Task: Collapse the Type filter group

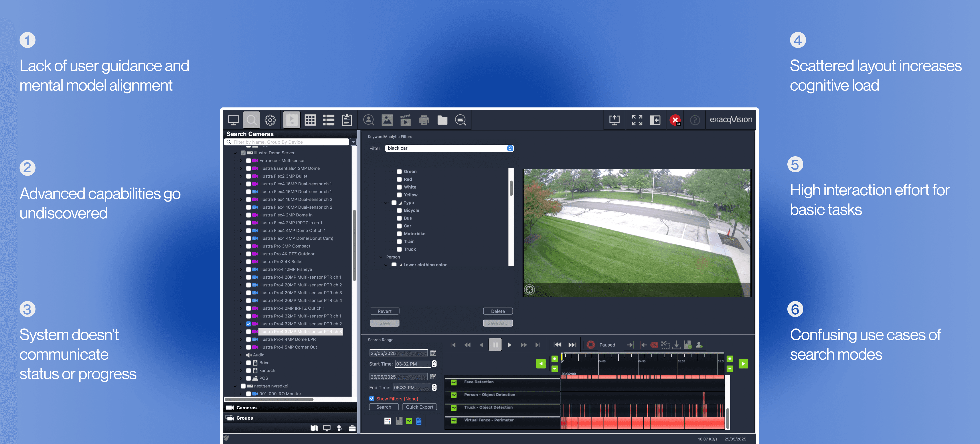Action: pyautogui.click(x=386, y=203)
